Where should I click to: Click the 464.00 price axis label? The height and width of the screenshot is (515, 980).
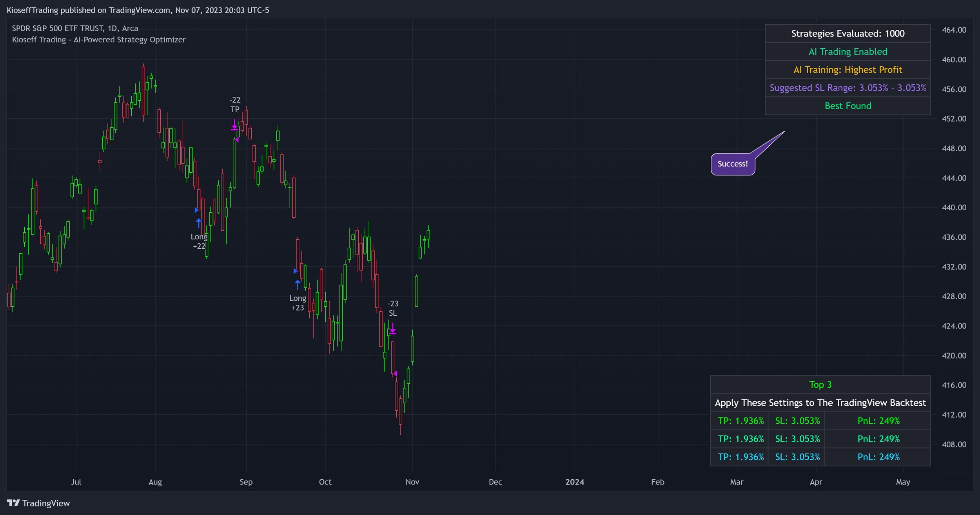click(954, 30)
